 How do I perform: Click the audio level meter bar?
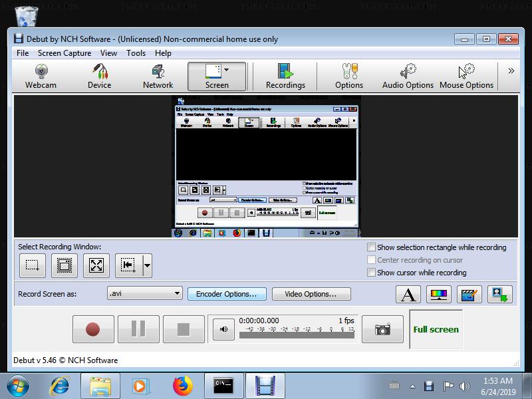click(297, 335)
